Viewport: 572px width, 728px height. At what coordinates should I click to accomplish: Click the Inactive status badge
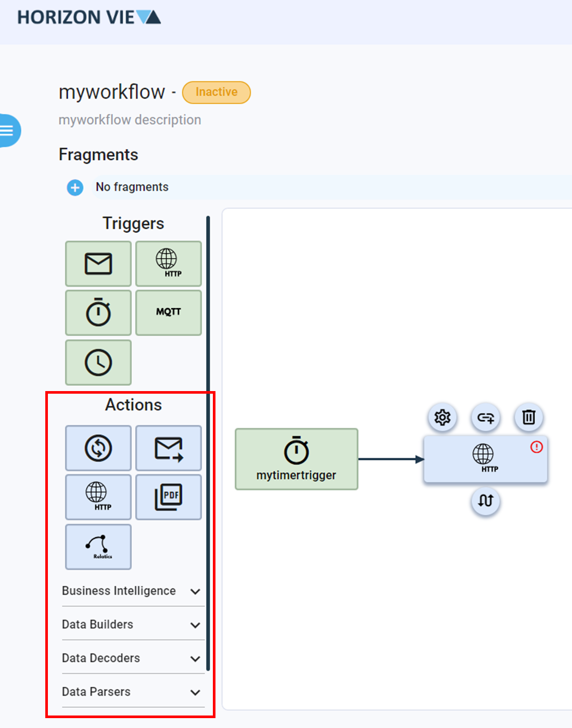coord(216,92)
